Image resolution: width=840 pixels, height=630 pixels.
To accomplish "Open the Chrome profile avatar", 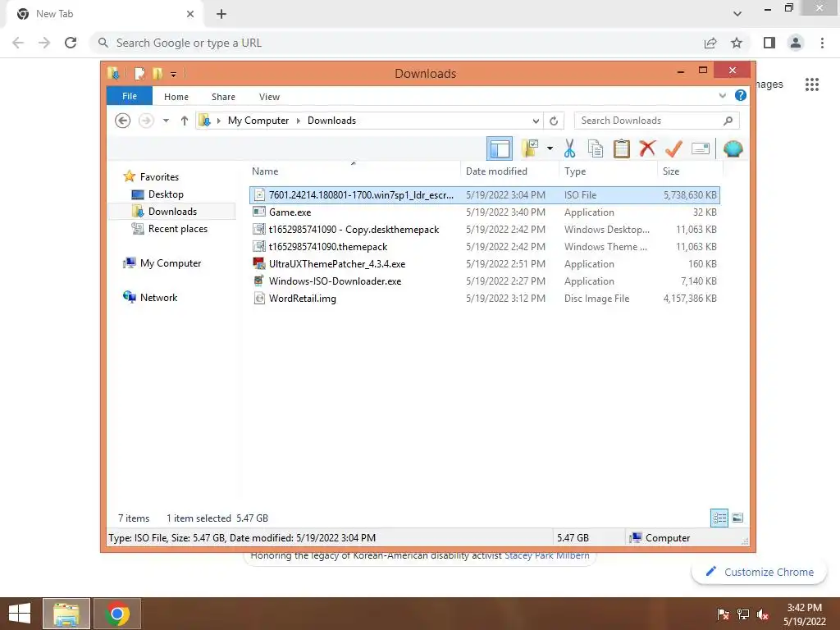I will (796, 43).
